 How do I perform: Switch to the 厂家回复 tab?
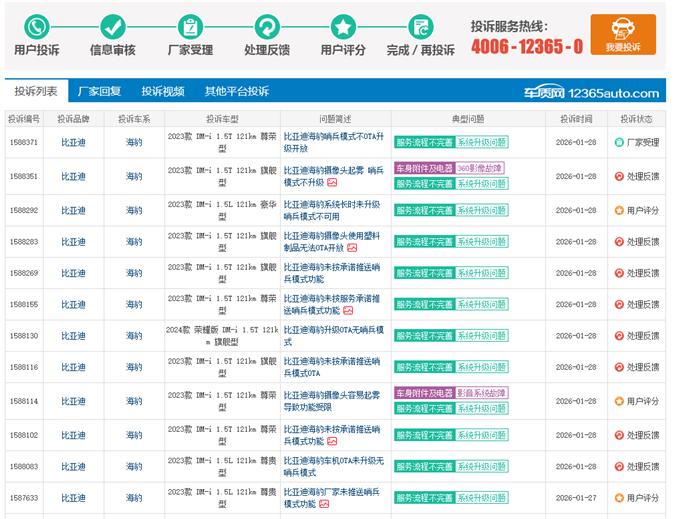pos(99,91)
